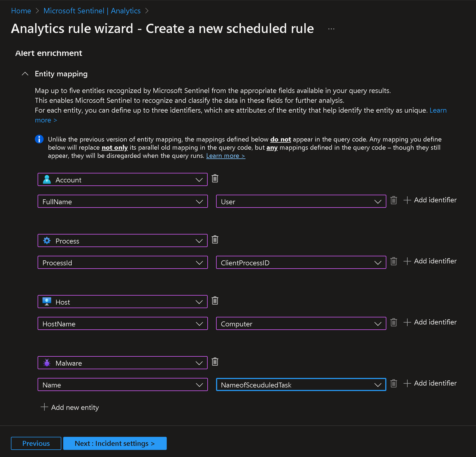Open the Account entity type dropdown
Image resolution: width=476 pixels, height=457 pixels.
click(x=122, y=180)
